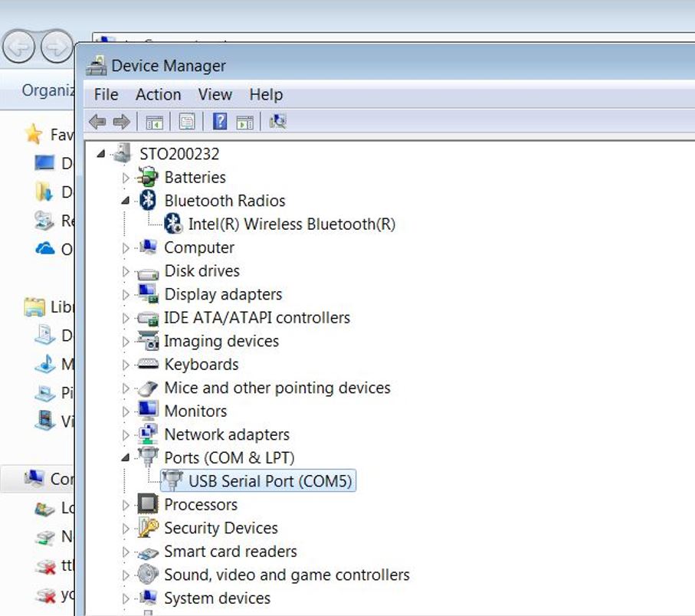Expand the IDE ATA/ATAPI controllers category
The height and width of the screenshot is (616, 695).
(x=126, y=318)
